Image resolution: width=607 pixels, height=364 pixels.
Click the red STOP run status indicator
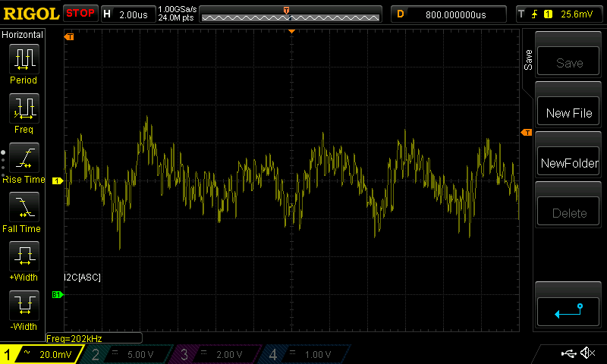(80, 14)
